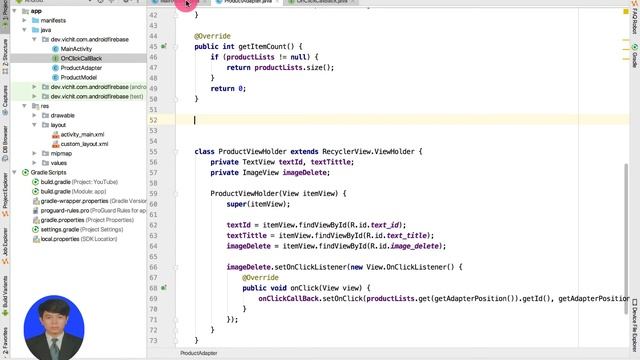The width and height of the screenshot is (640, 360).
Task: Select local.properties (SDK Location) file
Action: 79,239
